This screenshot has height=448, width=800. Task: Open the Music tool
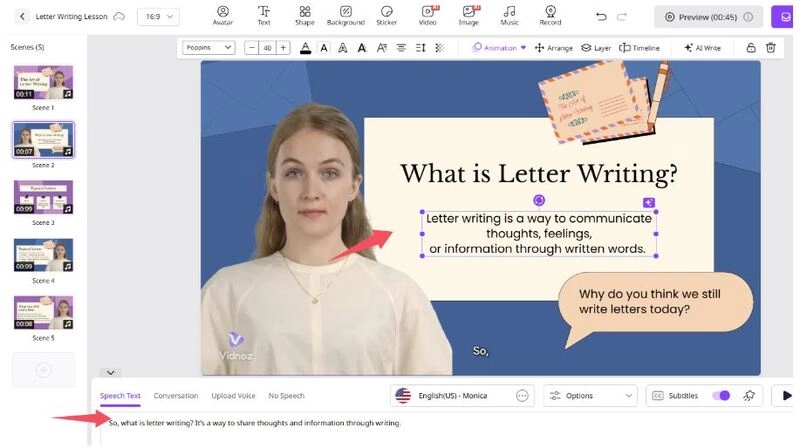tap(509, 16)
